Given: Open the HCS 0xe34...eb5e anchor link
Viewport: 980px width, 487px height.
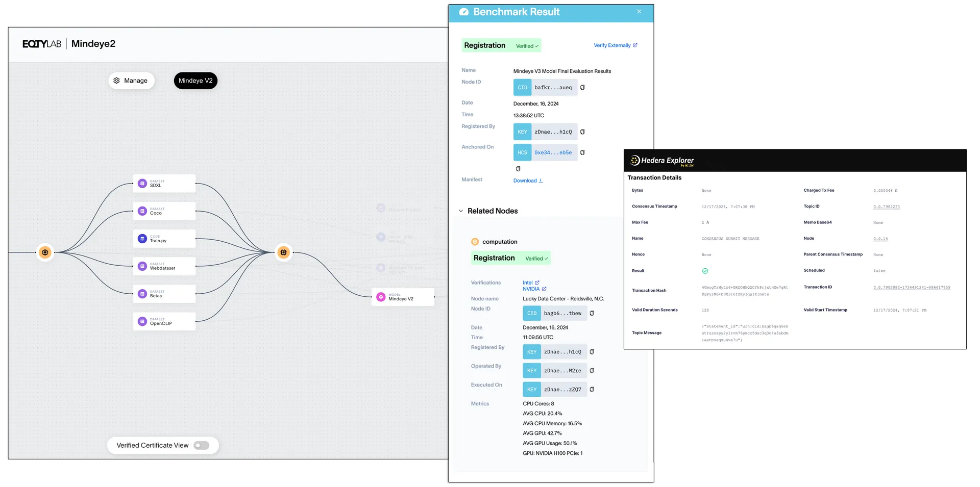Looking at the screenshot, I should (x=553, y=152).
